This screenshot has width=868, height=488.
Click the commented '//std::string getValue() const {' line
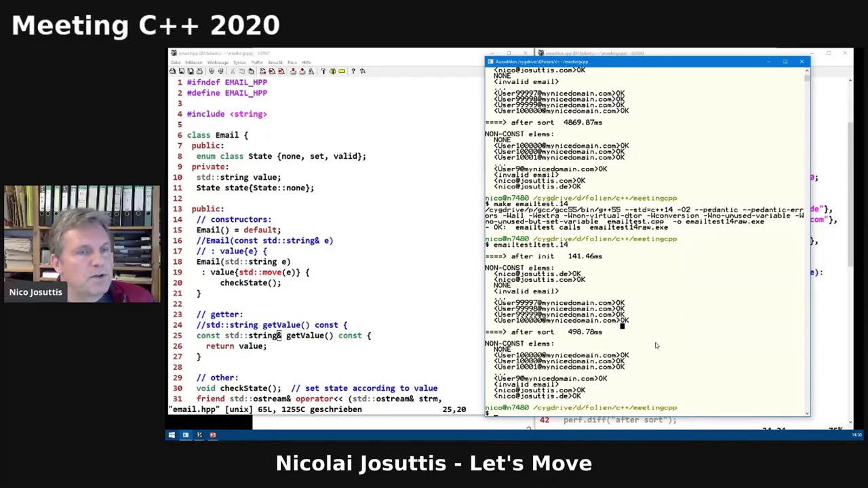coord(272,325)
